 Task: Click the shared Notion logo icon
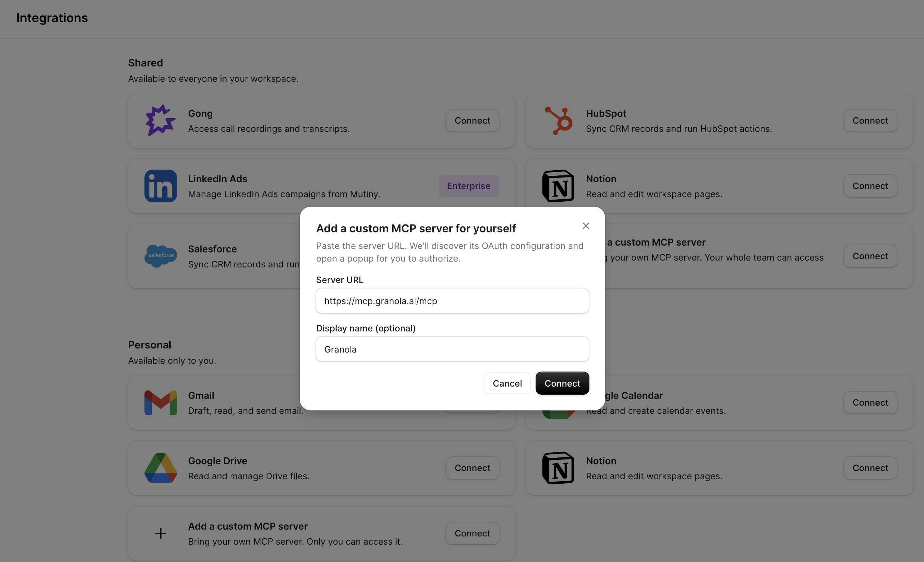point(558,186)
